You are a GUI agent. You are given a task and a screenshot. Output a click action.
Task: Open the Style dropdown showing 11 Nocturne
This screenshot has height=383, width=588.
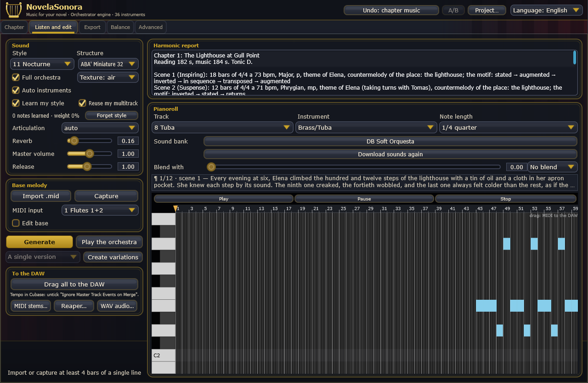pyautogui.click(x=43, y=64)
